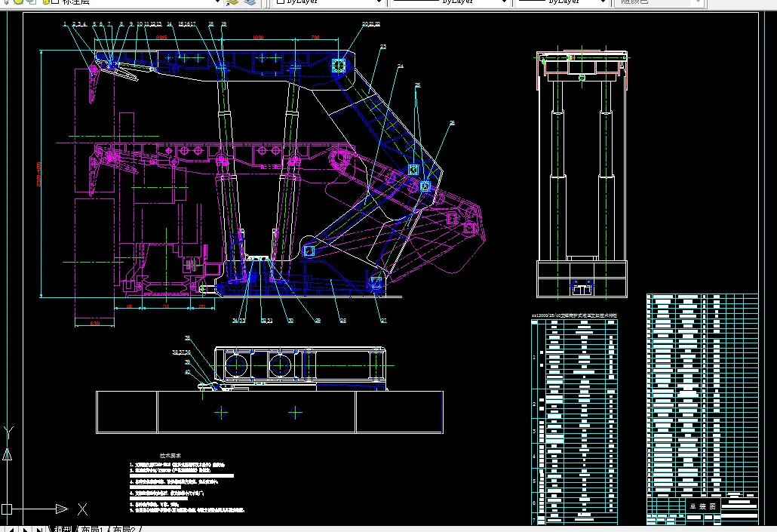Click the stacked layers icon in toolbar
777x532 pixels.
250,2
